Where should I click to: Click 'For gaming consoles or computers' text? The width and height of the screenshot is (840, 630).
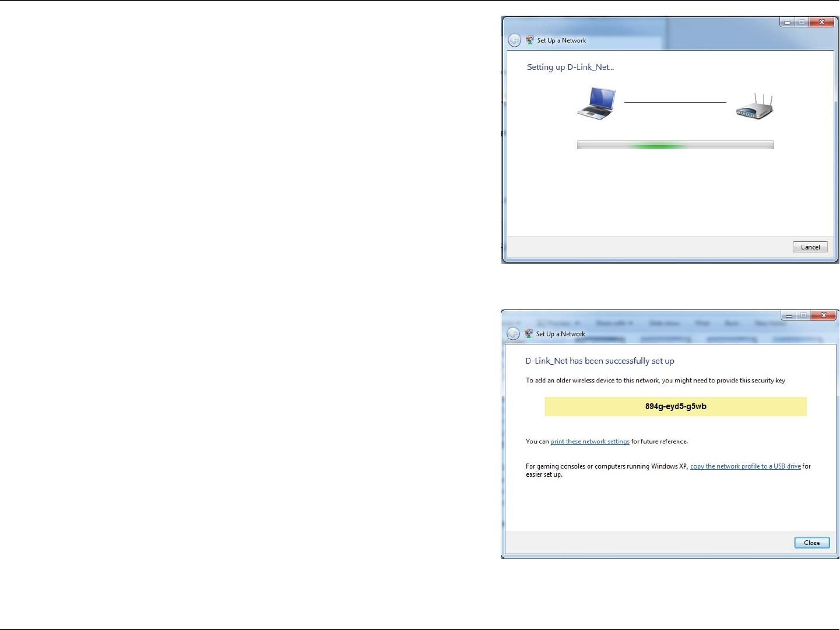668,470
